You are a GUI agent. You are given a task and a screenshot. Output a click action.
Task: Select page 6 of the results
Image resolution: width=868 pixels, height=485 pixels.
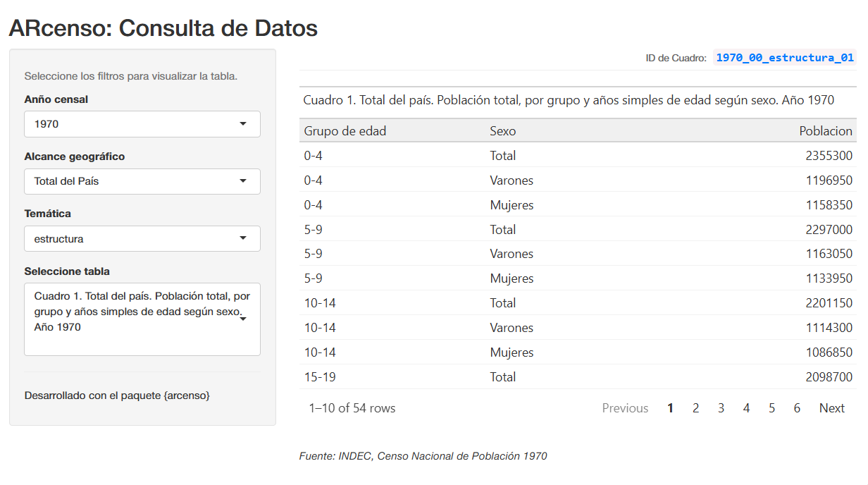click(796, 407)
